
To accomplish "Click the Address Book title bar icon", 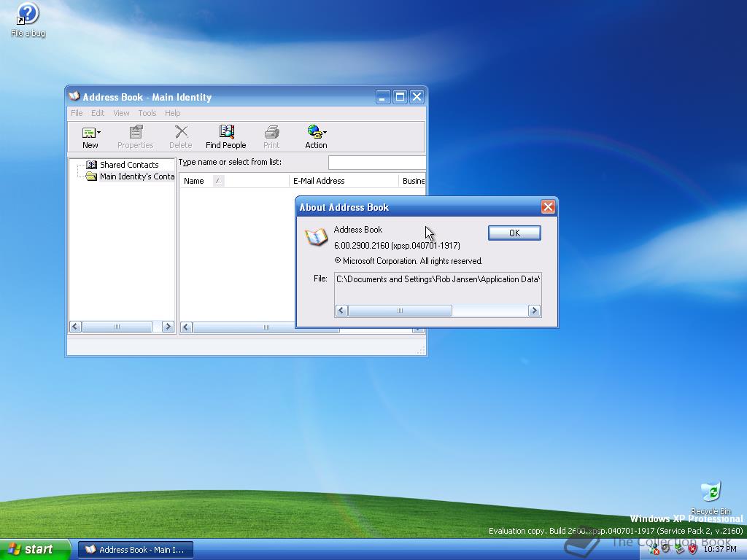I will tap(74, 96).
